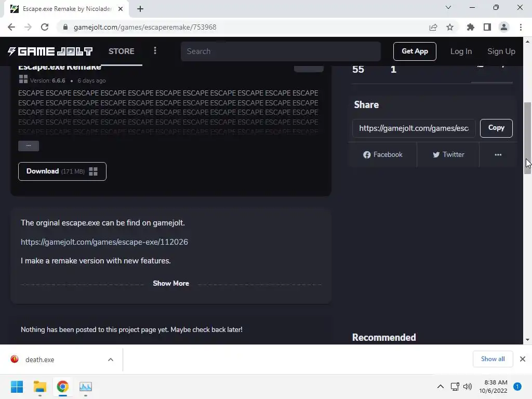Expand death.exe download options chevron

click(x=111, y=360)
